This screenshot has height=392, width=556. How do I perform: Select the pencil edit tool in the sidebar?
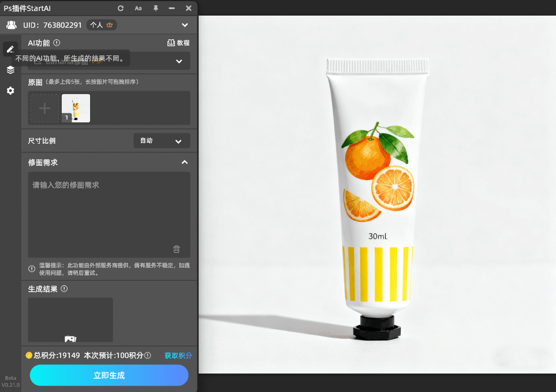[x=10, y=48]
